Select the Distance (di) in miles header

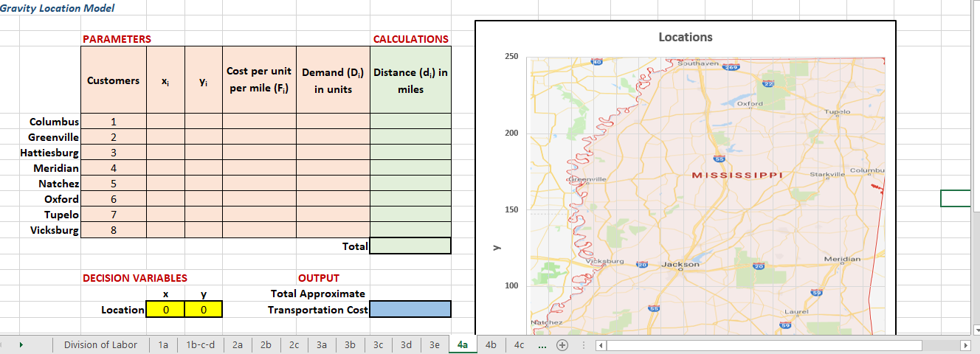coord(410,80)
